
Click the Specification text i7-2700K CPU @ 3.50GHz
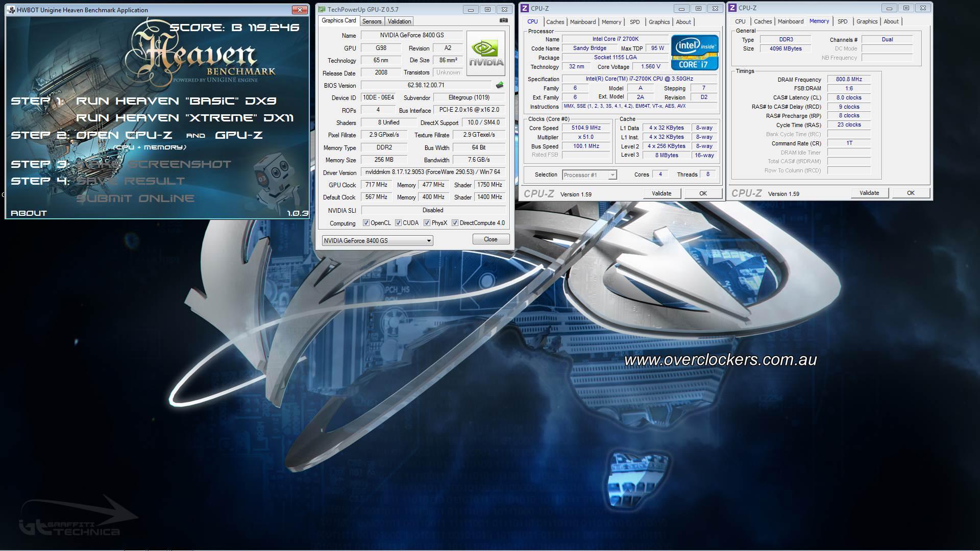pyautogui.click(x=639, y=79)
